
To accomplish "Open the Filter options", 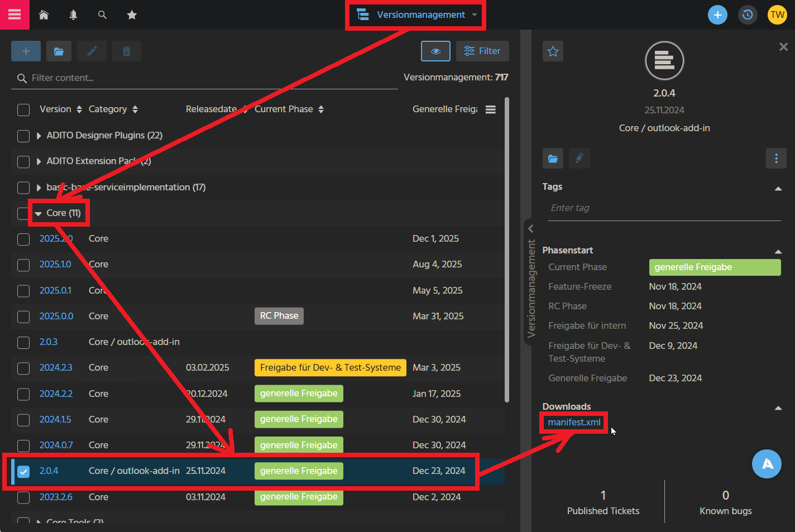I will pos(482,51).
